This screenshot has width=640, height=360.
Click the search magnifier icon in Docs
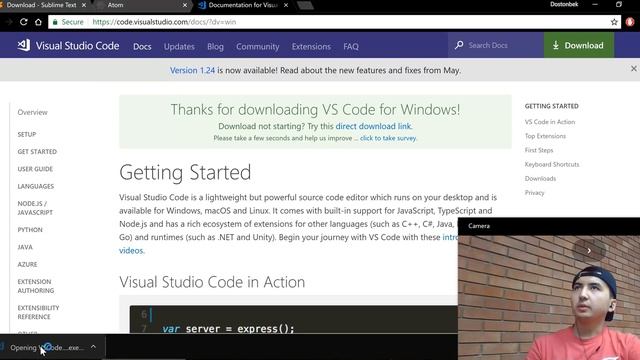(459, 45)
